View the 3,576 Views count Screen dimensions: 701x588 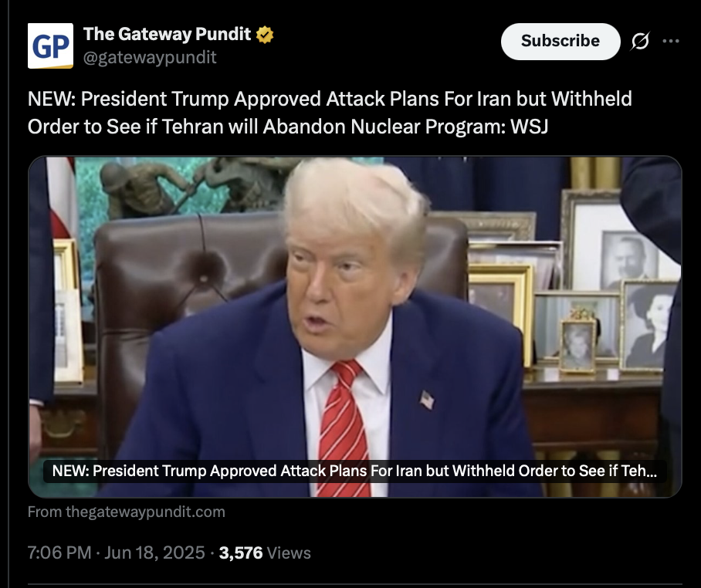click(265, 553)
